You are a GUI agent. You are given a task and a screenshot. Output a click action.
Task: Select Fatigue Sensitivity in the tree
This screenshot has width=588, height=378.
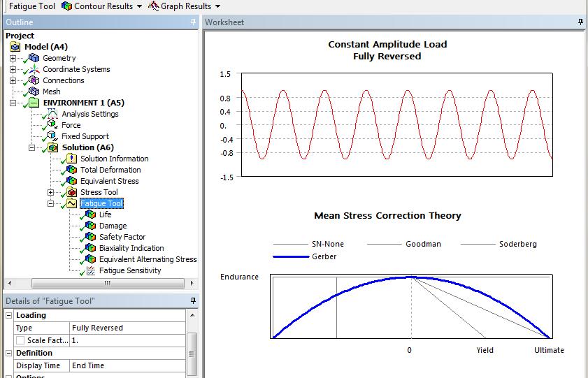(130, 270)
